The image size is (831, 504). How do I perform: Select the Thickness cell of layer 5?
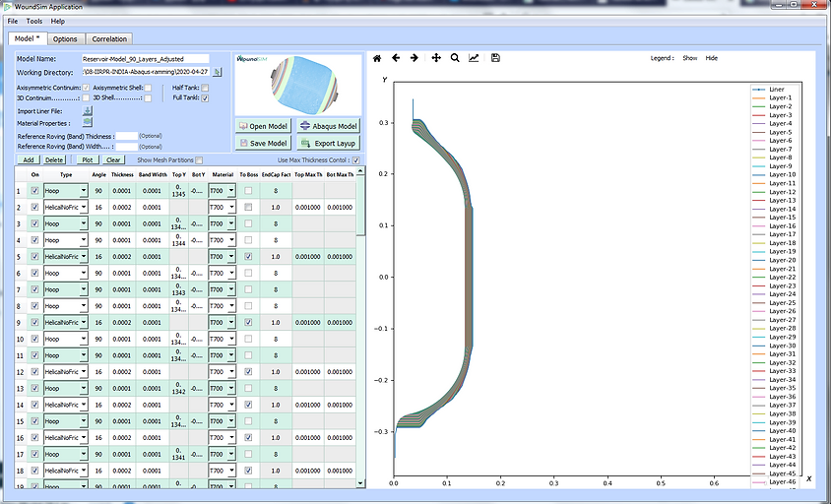pos(122,257)
